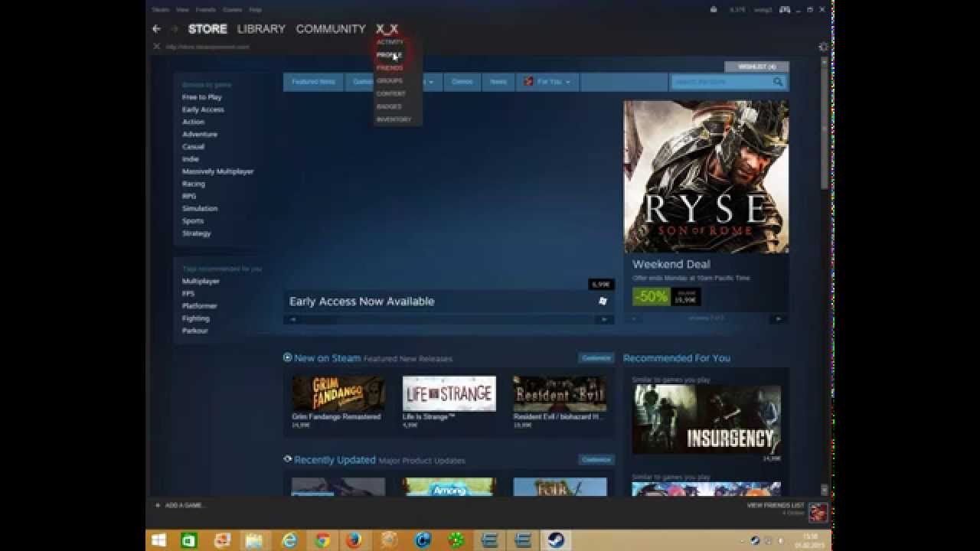This screenshot has height=551, width=980.
Task: Open Firefox from taskbar
Action: 354,540
